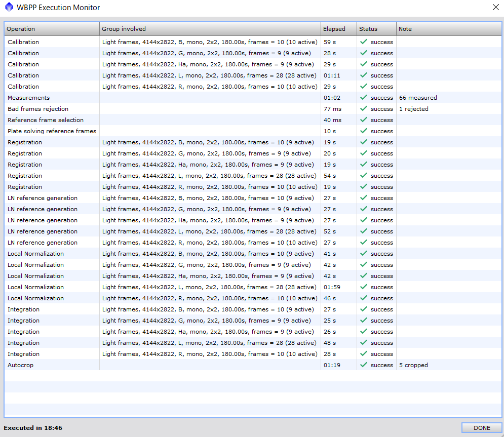
Task: Click the PixInsight logo in title bar
Action: coord(9,7)
